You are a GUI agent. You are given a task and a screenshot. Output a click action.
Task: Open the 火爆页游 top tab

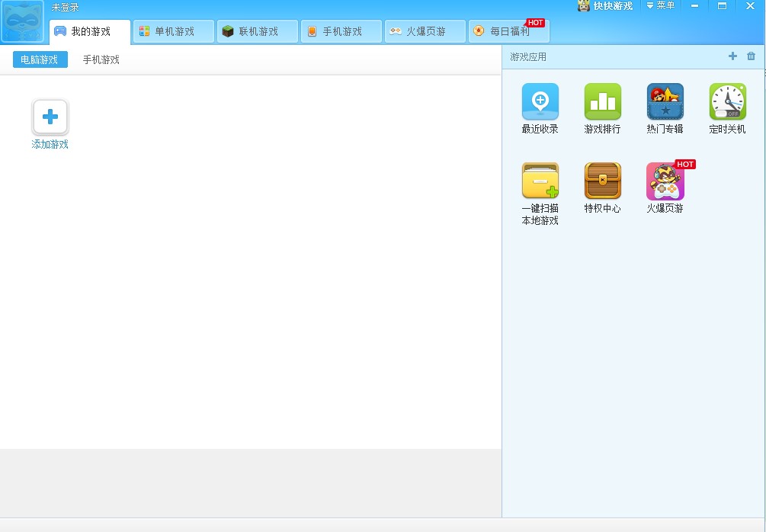(425, 31)
